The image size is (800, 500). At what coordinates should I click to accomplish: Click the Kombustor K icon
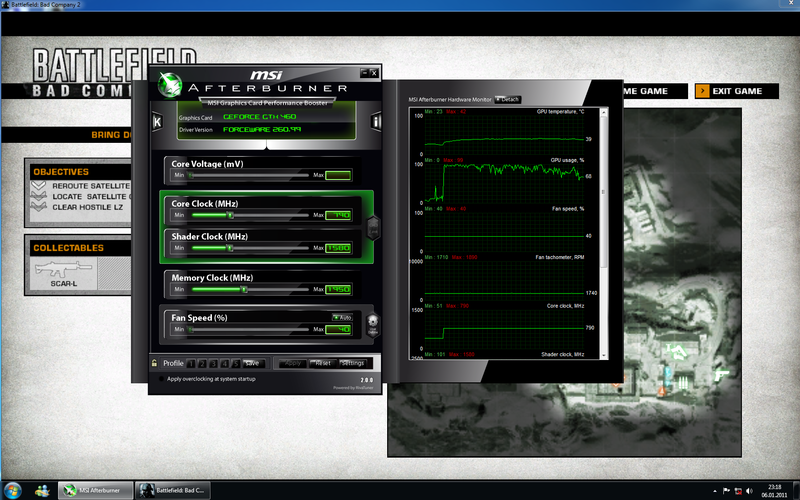click(157, 122)
